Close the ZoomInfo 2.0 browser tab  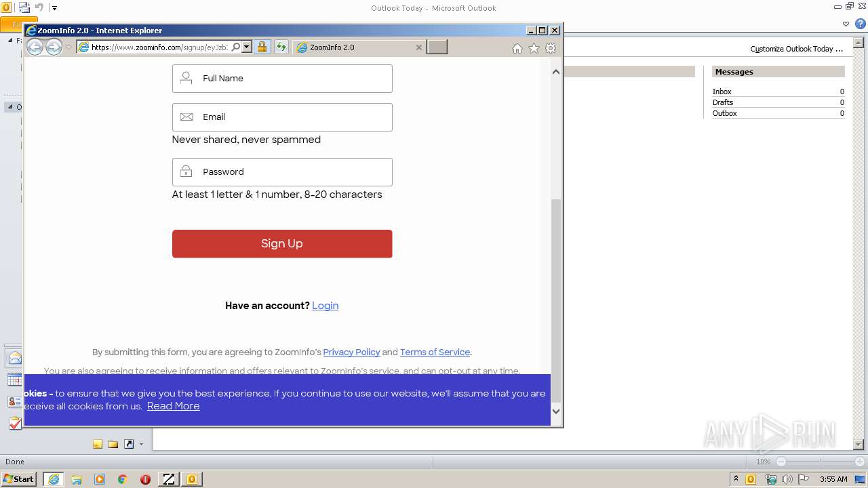coord(418,47)
